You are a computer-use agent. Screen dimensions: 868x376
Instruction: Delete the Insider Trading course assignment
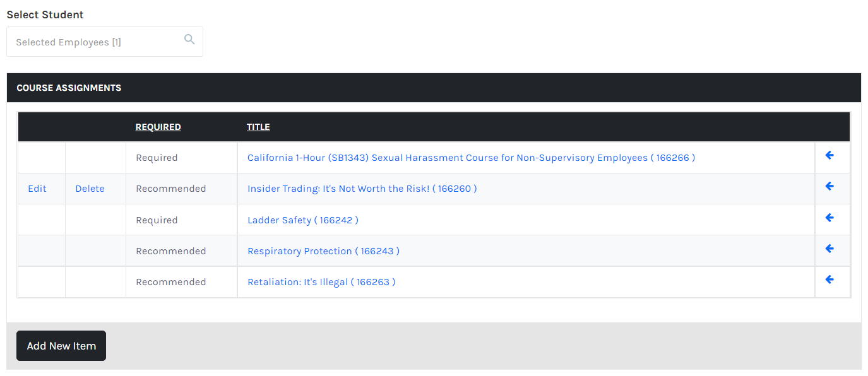pos(90,189)
